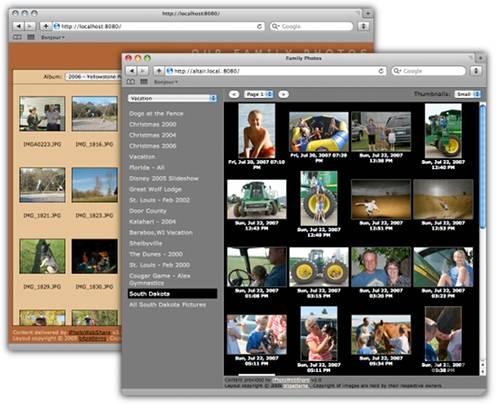
Task: Open IMG_1816.JPG thumbnail in back window
Action: pos(95,114)
